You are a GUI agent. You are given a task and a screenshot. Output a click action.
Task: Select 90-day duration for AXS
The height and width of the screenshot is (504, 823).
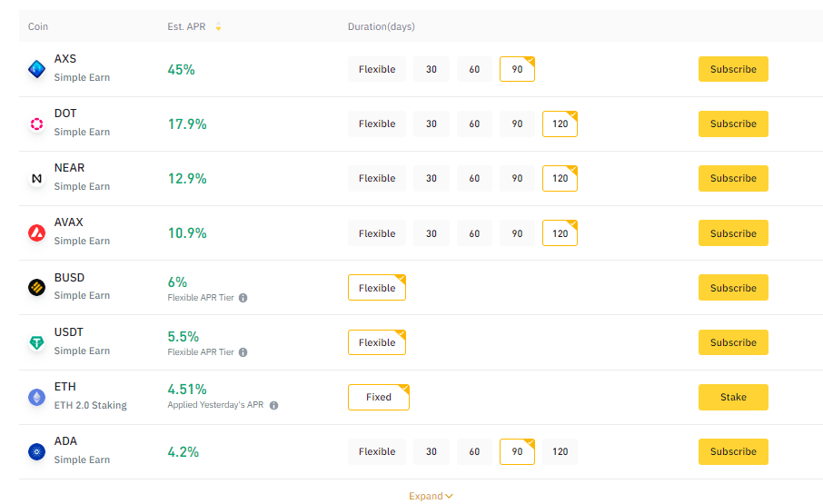(517, 69)
